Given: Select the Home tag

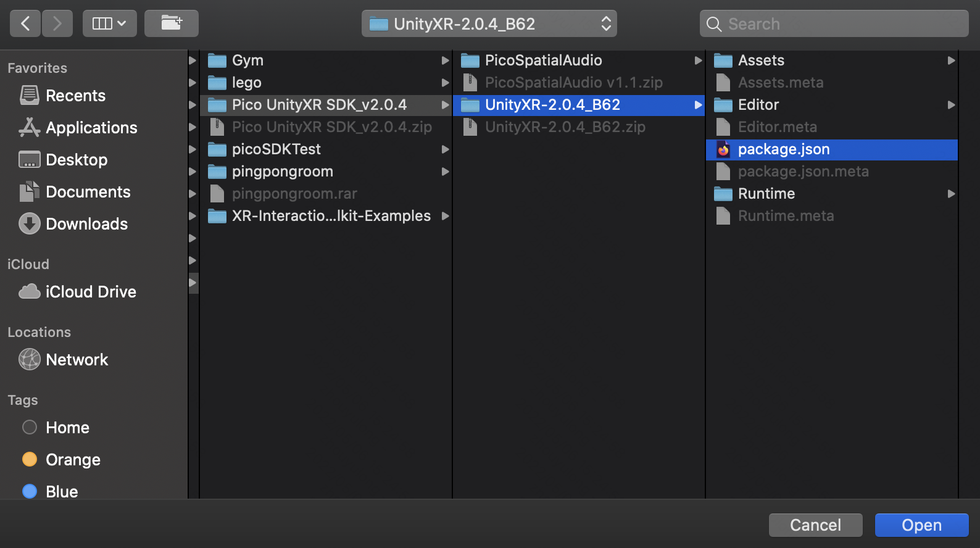Looking at the screenshot, I should [x=56, y=428].
